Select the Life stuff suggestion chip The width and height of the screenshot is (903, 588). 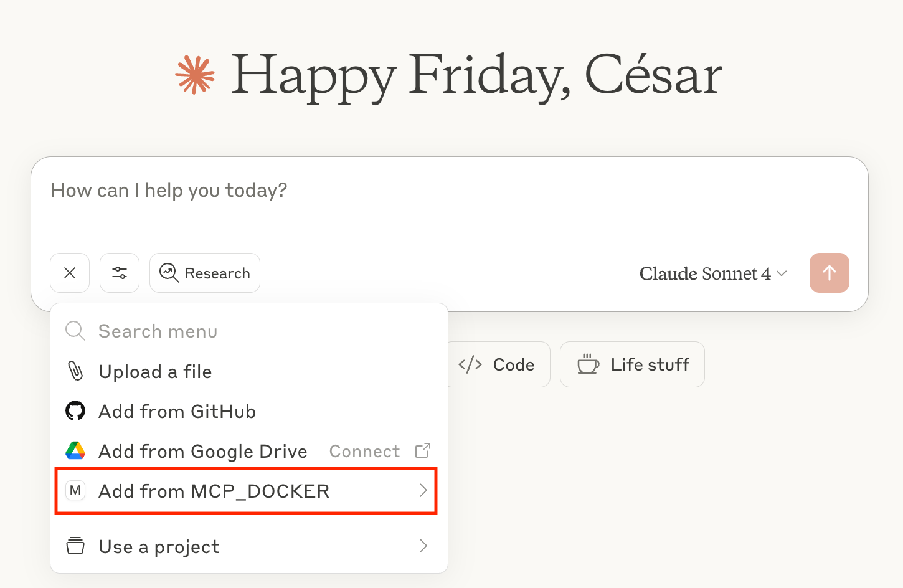click(632, 364)
